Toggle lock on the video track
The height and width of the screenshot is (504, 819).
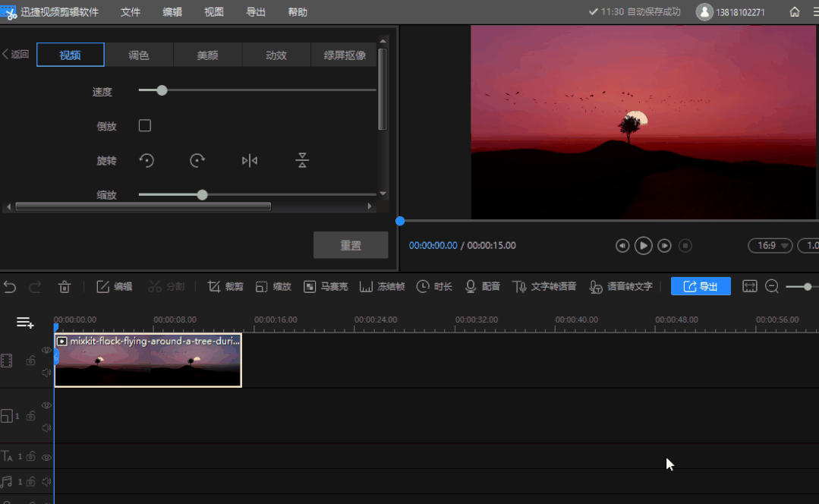pos(31,361)
